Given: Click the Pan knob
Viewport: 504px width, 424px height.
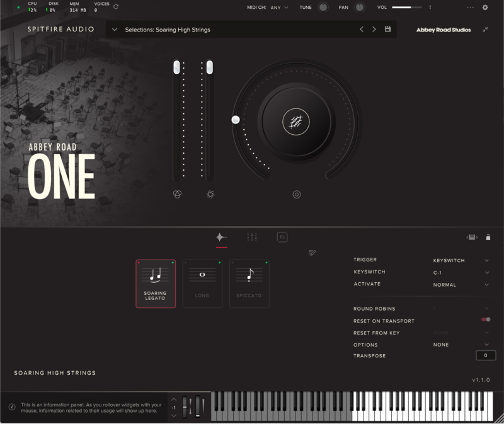Looking at the screenshot, I should pyautogui.click(x=359, y=7).
